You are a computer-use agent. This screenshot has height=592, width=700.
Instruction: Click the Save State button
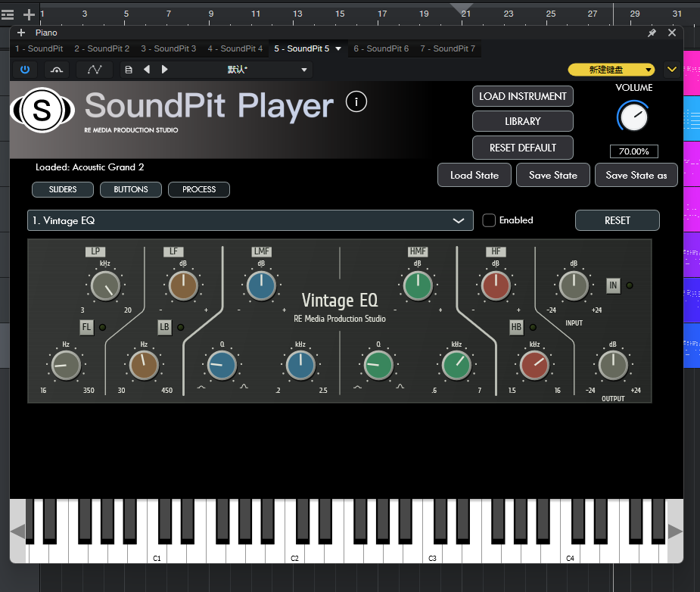(552, 176)
